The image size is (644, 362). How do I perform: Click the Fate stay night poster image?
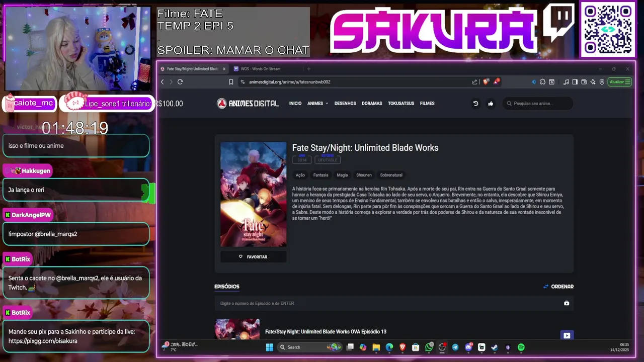point(254,194)
